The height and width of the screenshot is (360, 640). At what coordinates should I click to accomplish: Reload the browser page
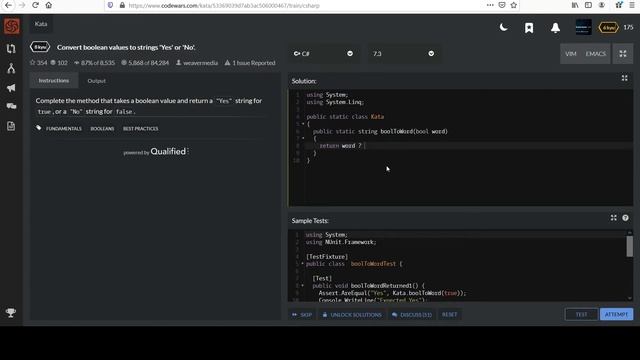[35, 5]
